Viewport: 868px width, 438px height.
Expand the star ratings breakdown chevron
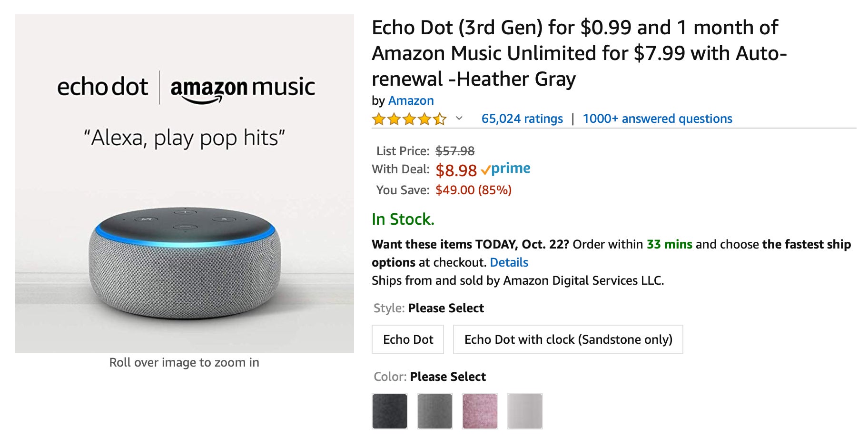pyautogui.click(x=459, y=119)
